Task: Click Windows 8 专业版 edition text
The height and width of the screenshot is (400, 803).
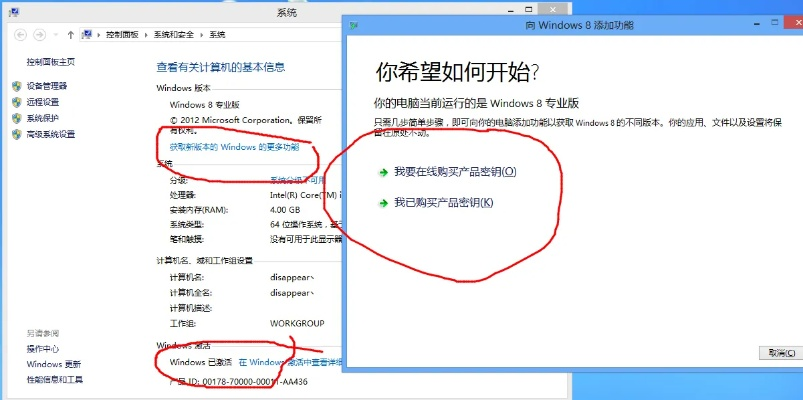Action: click(x=204, y=105)
